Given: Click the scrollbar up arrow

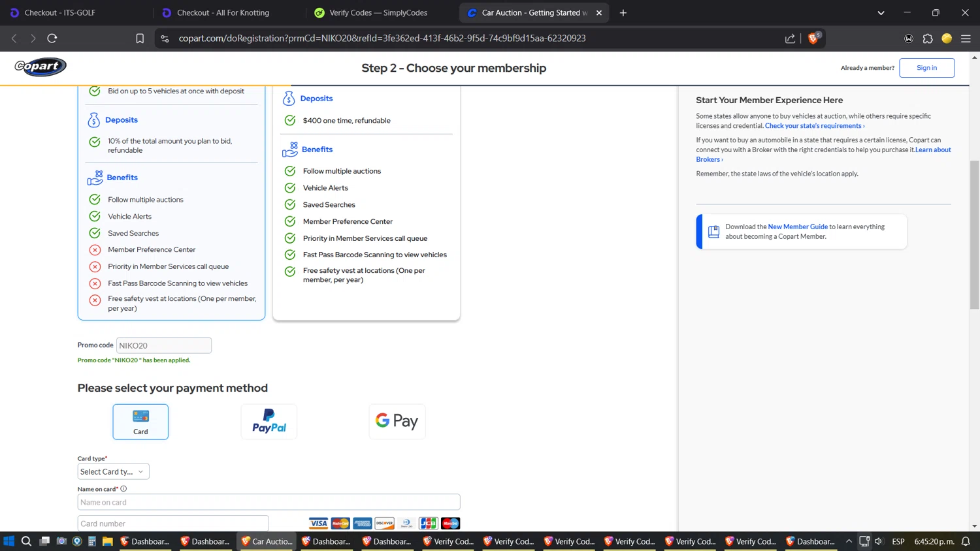Looking at the screenshot, I should click(x=974, y=57).
